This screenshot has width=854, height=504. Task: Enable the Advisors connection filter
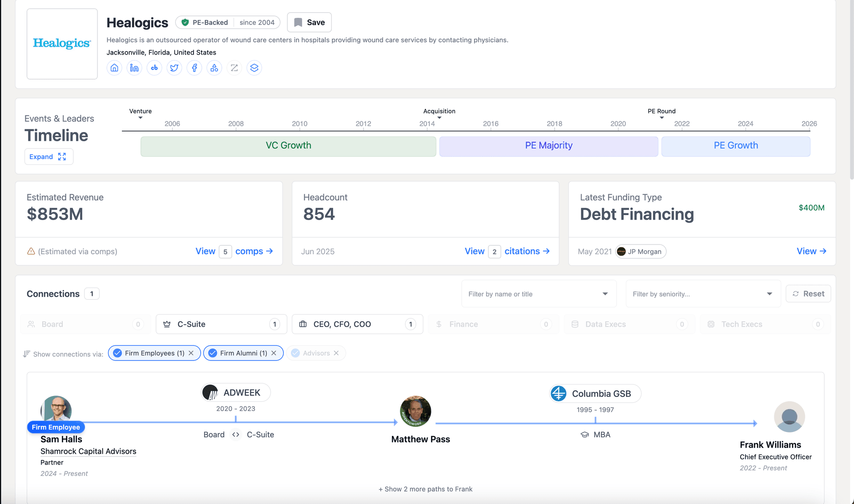[x=316, y=353]
